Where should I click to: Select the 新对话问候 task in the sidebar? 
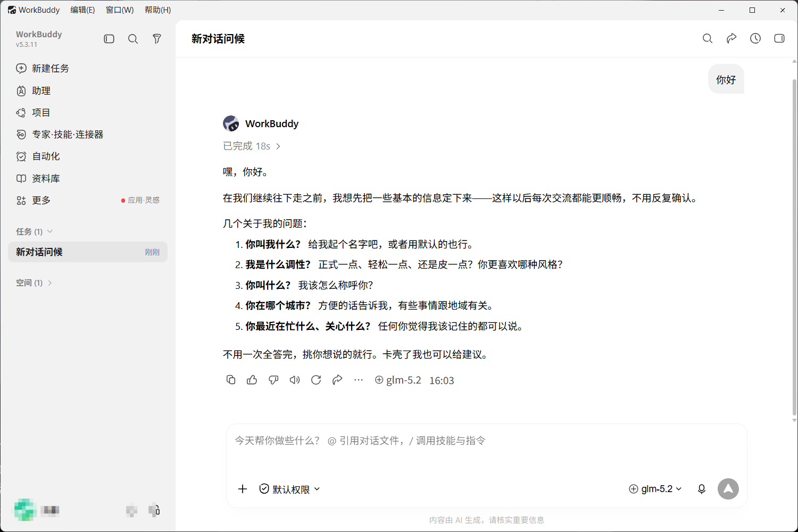(x=88, y=252)
